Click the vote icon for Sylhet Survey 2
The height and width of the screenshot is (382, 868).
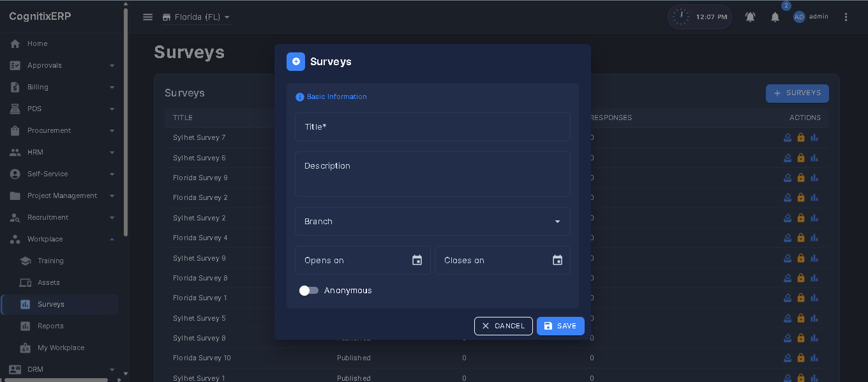click(788, 218)
